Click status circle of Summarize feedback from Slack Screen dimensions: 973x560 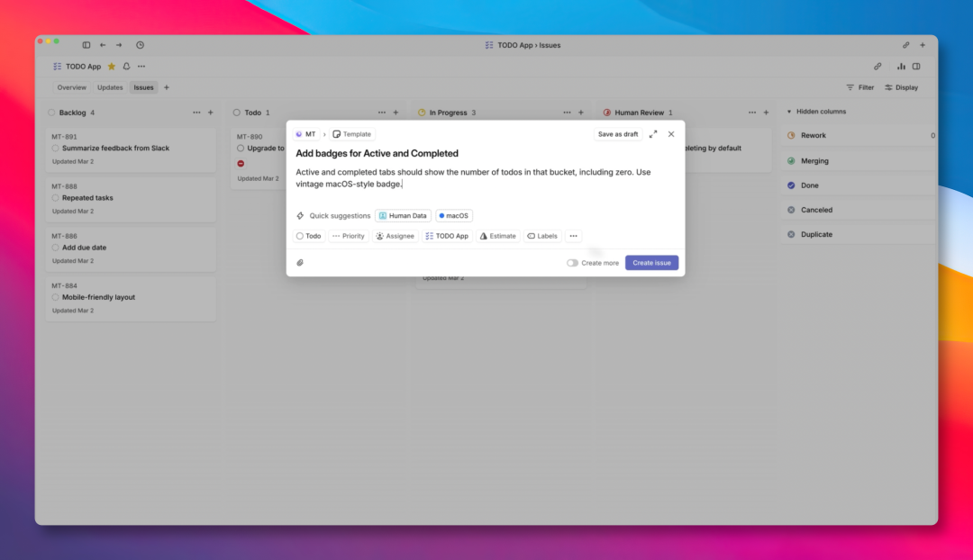[x=55, y=149]
